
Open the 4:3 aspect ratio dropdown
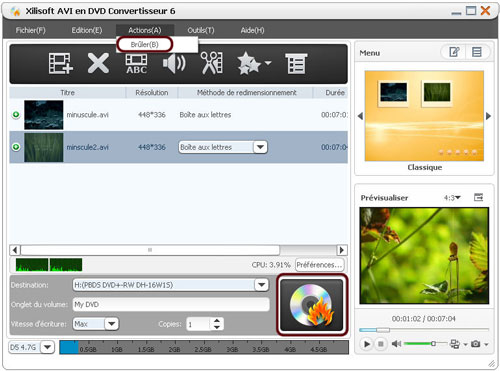452,198
